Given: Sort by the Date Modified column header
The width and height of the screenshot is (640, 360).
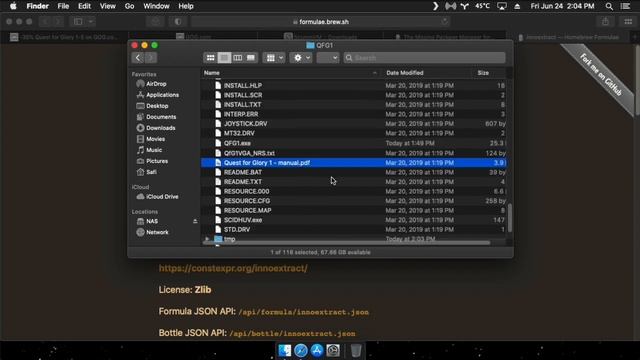Looking at the screenshot, I should [427, 73].
